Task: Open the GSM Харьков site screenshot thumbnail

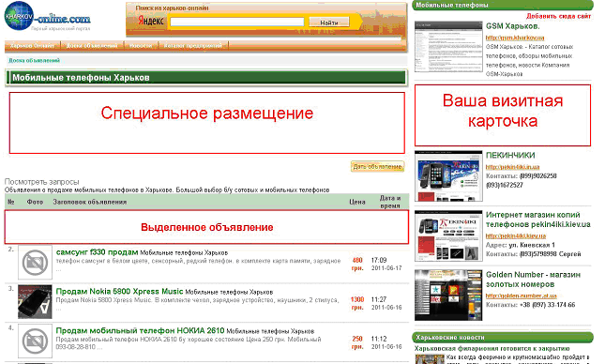Action: coord(448,46)
